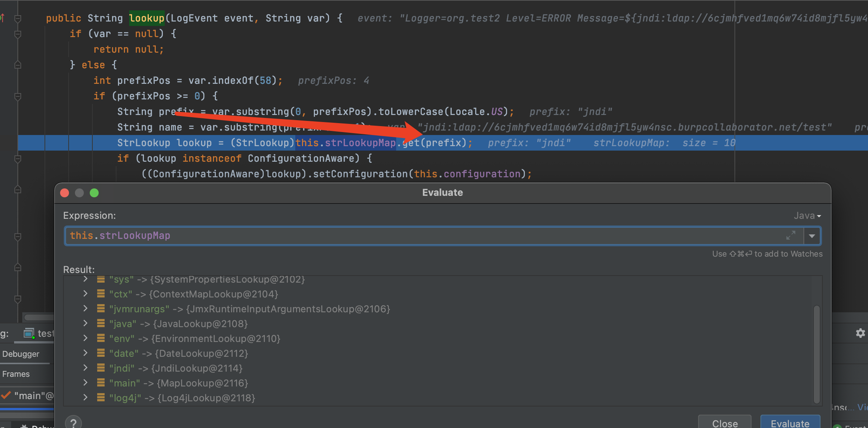Click the fold marker beside lookup method signature
This screenshot has width=868, height=428.
(x=17, y=18)
